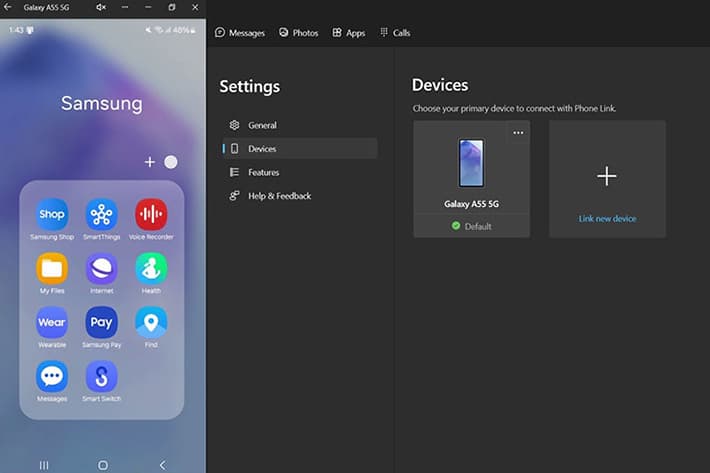The width and height of the screenshot is (710, 473).
Task: Open Help & Feedback settings
Action: [x=300, y=196]
